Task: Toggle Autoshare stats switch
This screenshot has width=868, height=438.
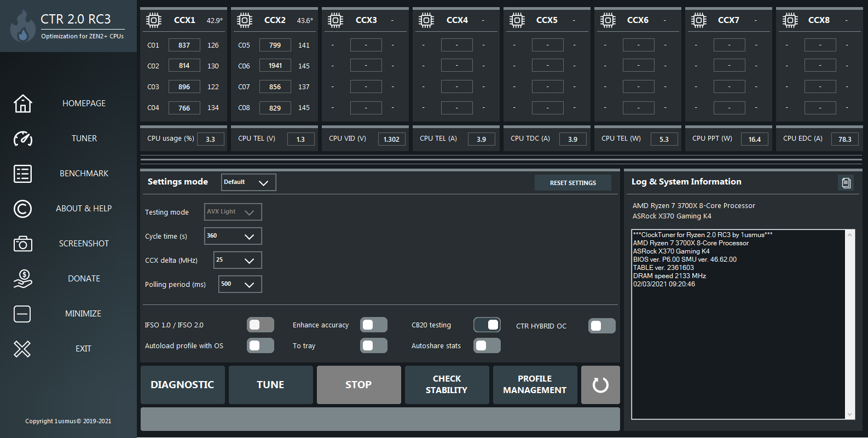Action: (x=487, y=345)
